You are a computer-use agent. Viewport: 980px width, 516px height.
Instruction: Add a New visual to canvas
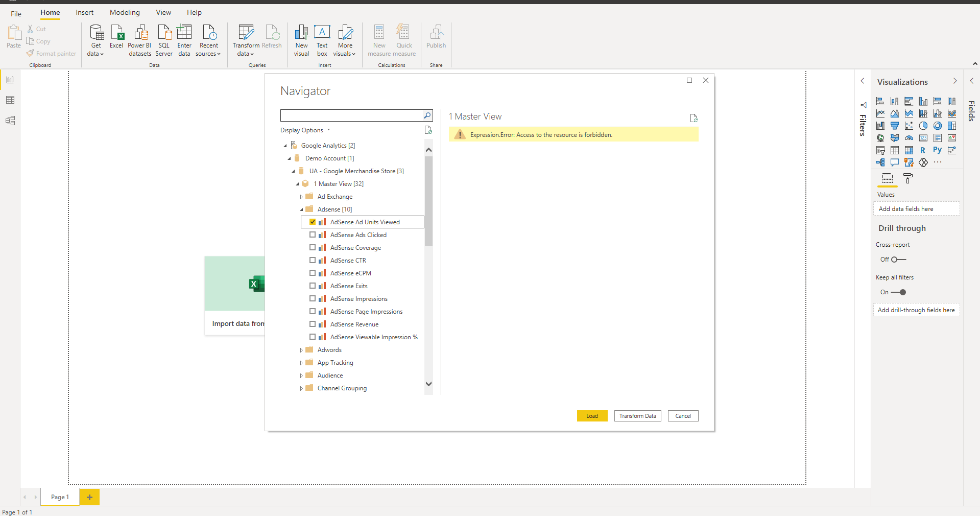pos(301,40)
